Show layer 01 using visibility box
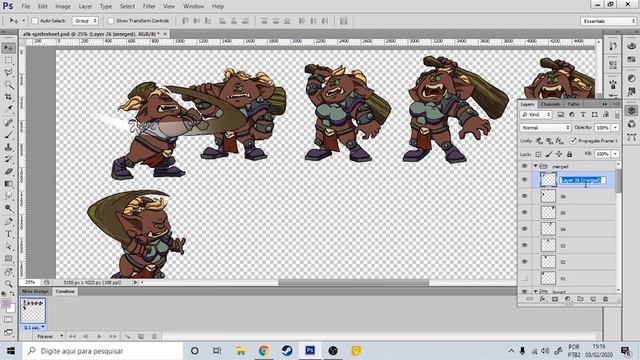The height and width of the screenshot is (360, 640). coord(524,278)
